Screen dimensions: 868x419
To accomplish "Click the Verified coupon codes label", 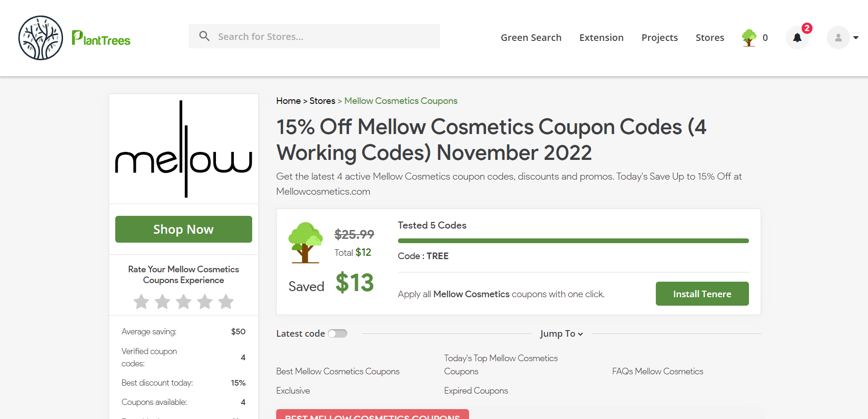I will click(149, 357).
